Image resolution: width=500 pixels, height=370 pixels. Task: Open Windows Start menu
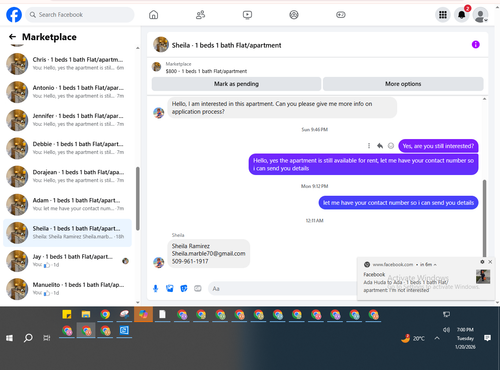click(x=9, y=338)
